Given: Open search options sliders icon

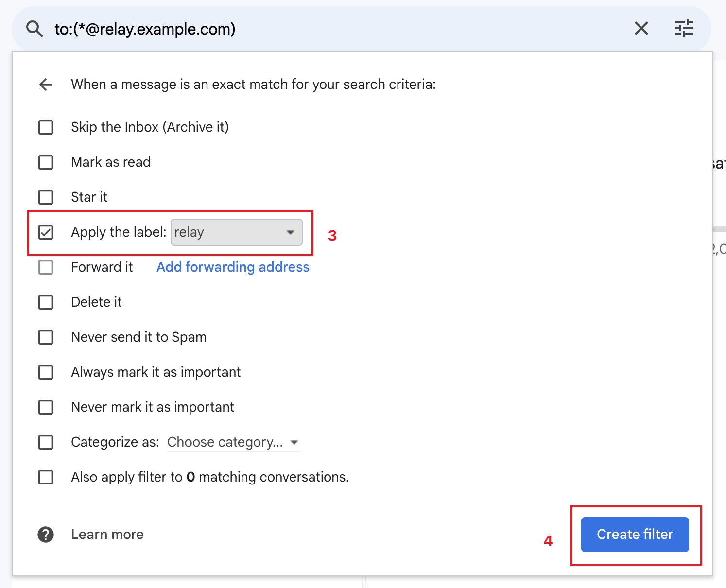Looking at the screenshot, I should point(684,29).
